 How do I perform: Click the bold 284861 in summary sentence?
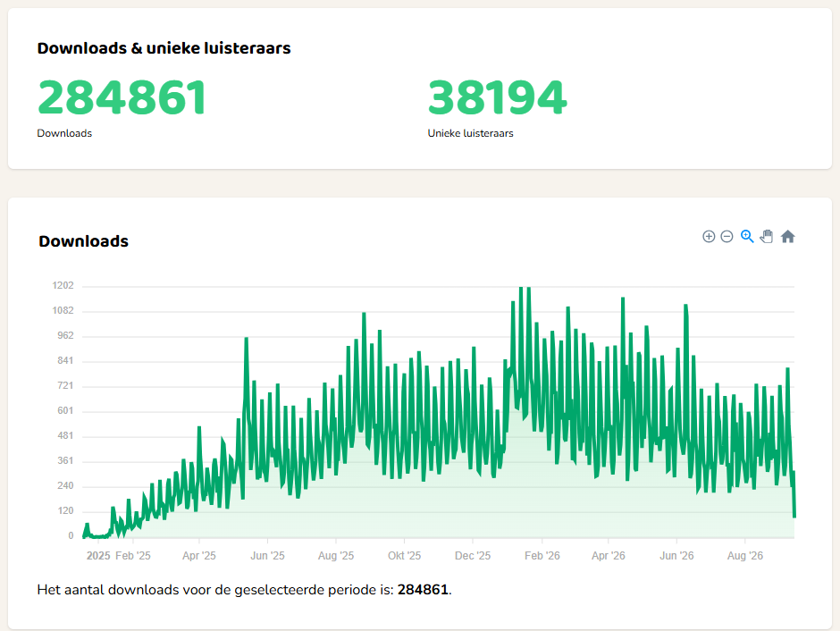423,590
